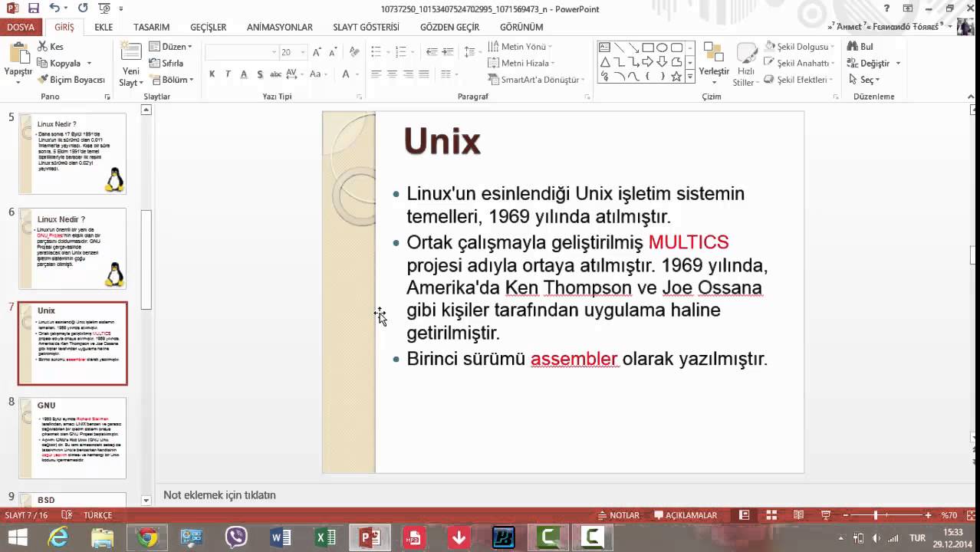This screenshot has width=980, height=552.
Task: Select the rectangle shape in gallery
Action: point(648,48)
